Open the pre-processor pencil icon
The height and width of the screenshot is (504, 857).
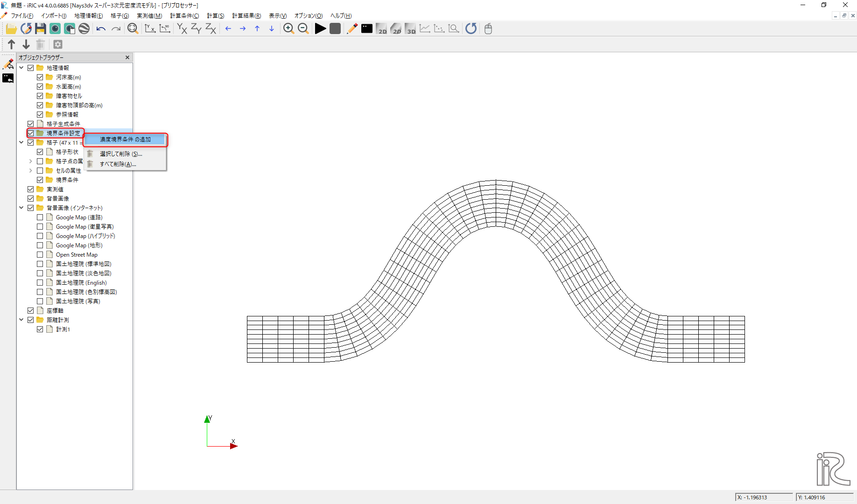pos(352,29)
